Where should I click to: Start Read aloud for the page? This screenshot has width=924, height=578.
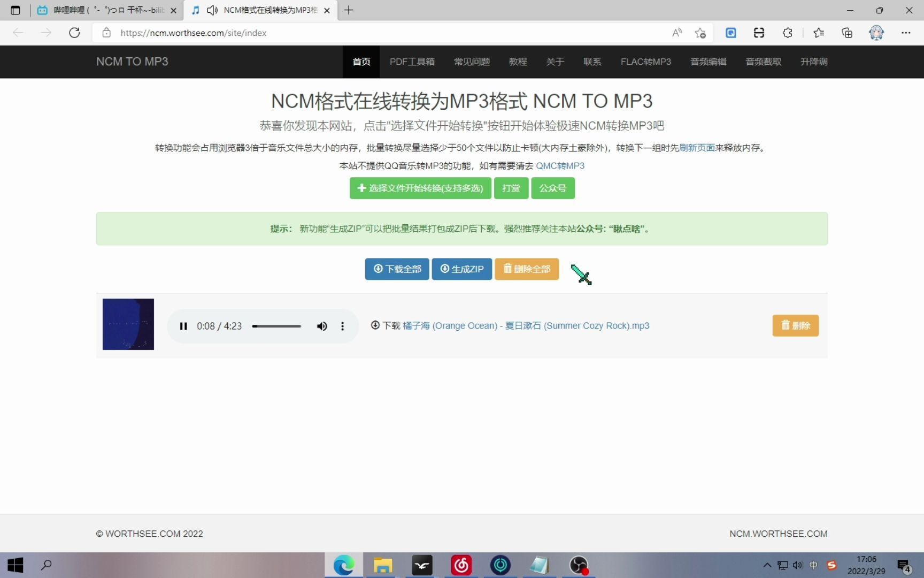point(676,33)
